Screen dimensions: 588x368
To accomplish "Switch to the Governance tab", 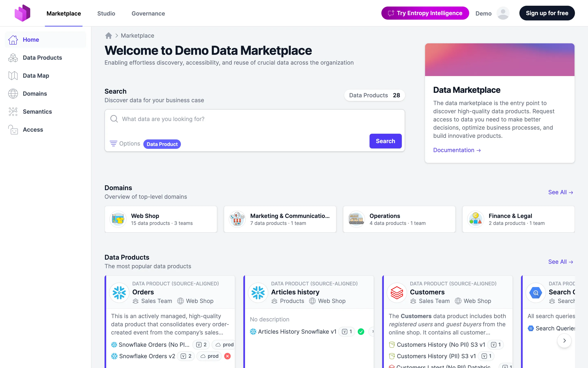I will pyautogui.click(x=148, y=13).
